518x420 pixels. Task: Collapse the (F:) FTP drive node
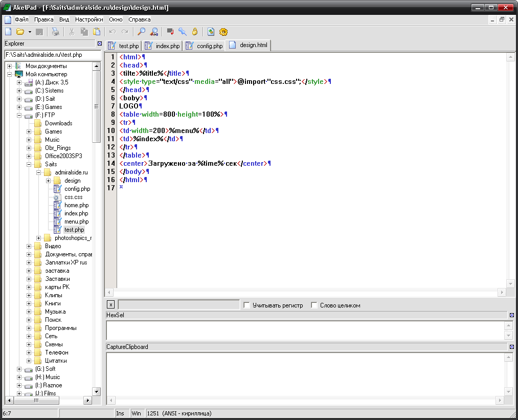coord(19,115)
